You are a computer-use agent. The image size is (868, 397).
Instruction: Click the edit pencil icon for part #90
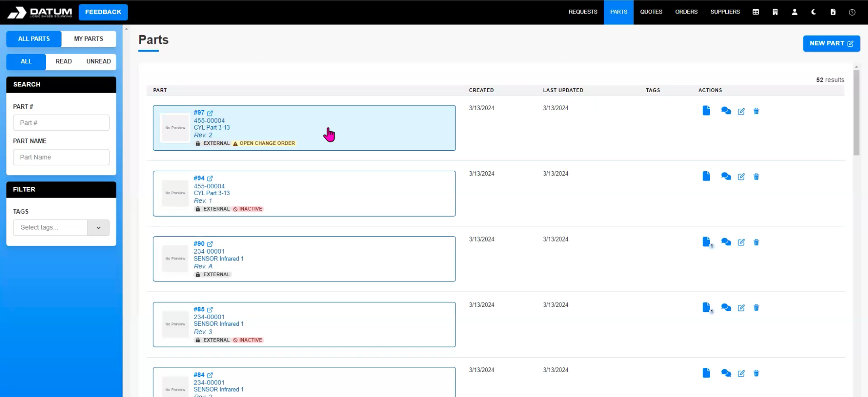pyautogui.click(x=741, y=242)
